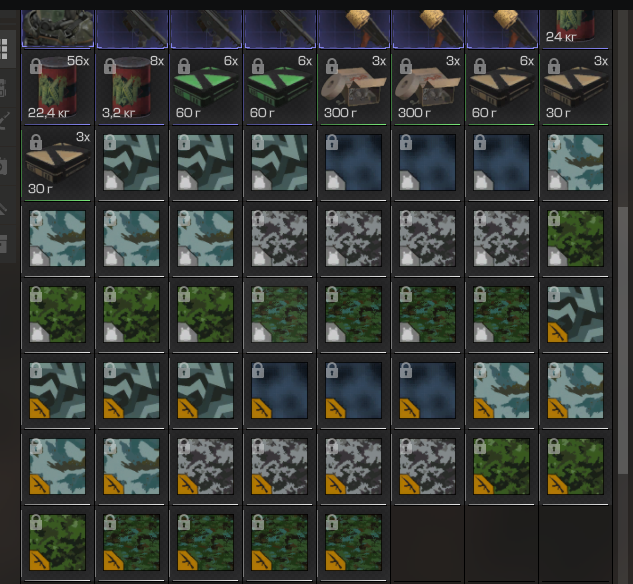Click the first empty inventory slot
The image size is (633, 584).
pos(427,542)
